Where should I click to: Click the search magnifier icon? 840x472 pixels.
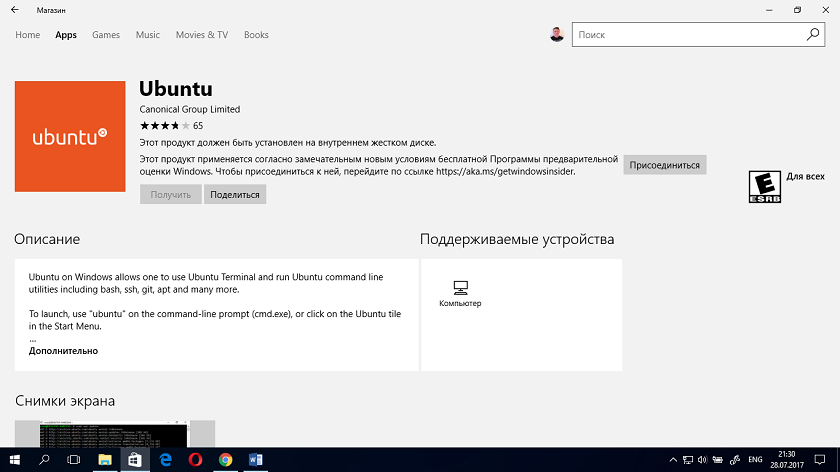click(813, 34)
